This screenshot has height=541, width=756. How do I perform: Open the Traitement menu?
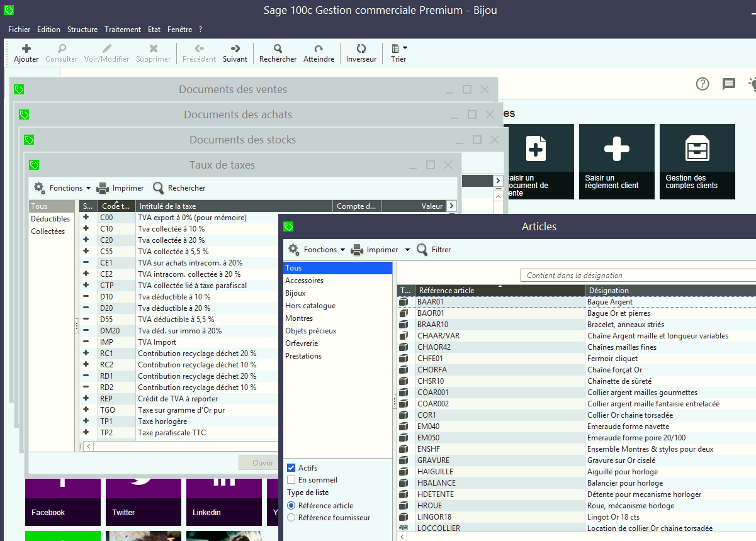(123, 30)
